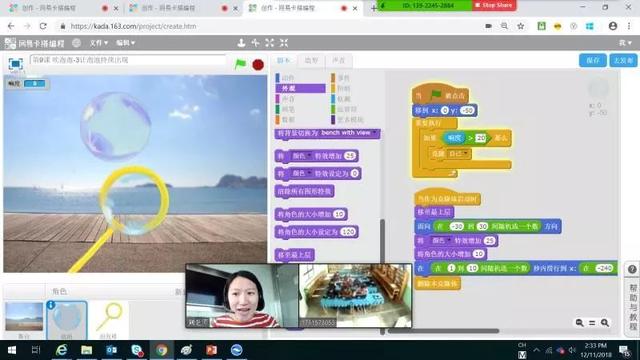The image size is (640, 360).
Task: Select the bubble sprite thumbnail
Action: [x=67, y=319]
